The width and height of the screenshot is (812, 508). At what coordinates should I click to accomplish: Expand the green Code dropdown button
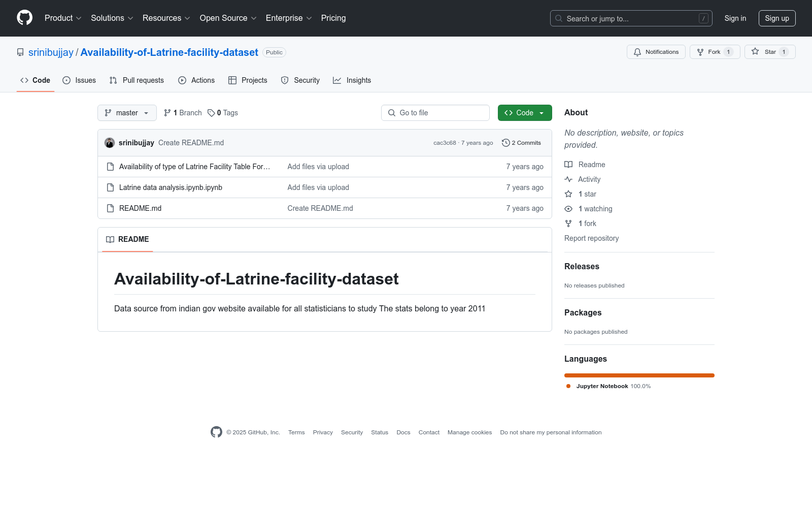(x=525, y=113)
